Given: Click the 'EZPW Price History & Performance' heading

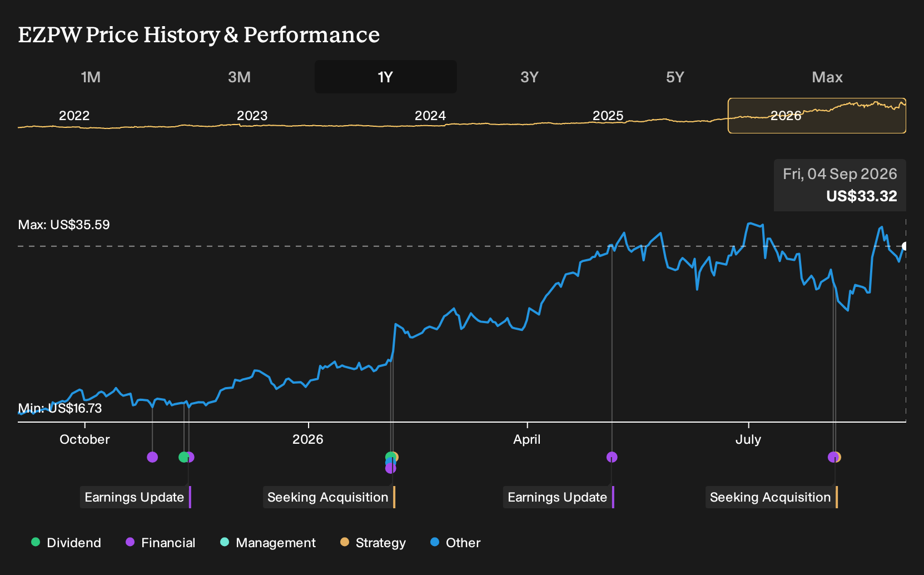Looking at the screenshot, I should click(x=199, y=34).
